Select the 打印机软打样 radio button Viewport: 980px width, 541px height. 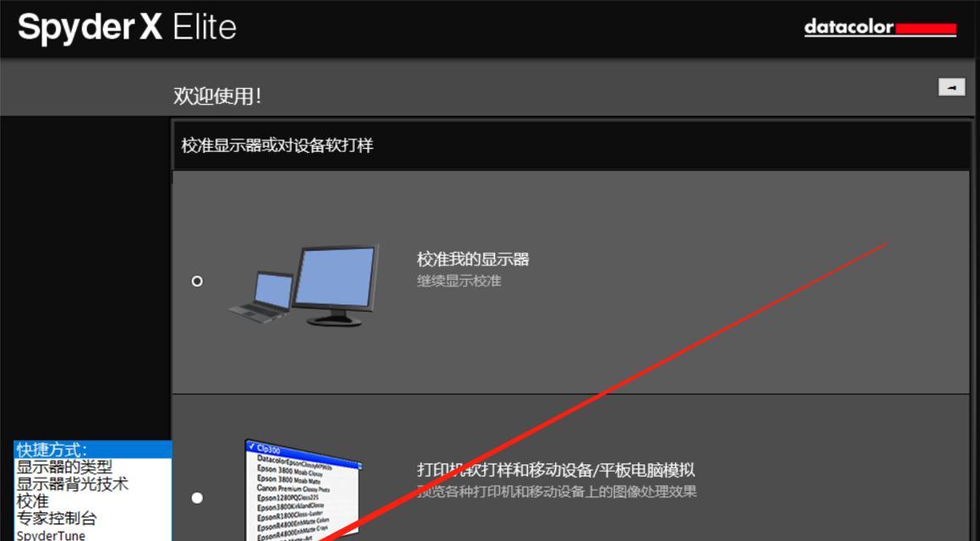(x=198, y=498)
